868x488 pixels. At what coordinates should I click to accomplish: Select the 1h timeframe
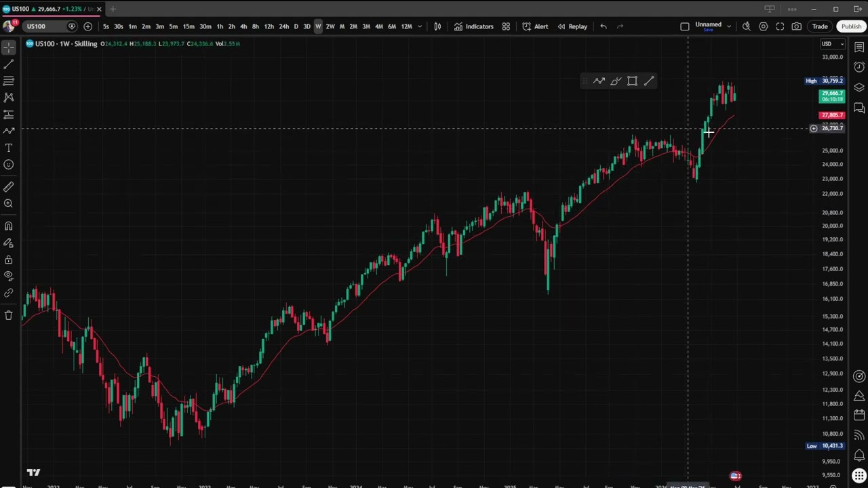(220, 26)
